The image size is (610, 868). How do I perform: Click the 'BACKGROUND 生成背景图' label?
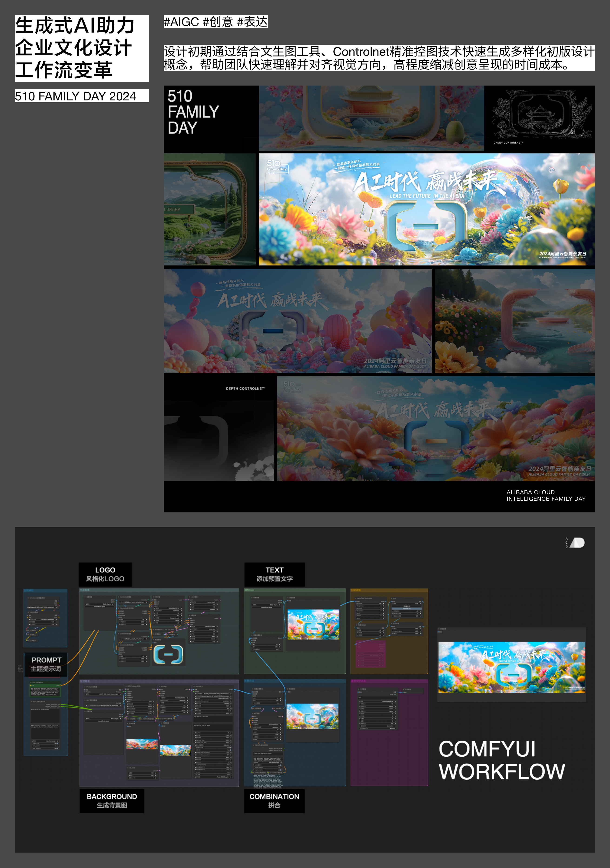tap(112, 801)
